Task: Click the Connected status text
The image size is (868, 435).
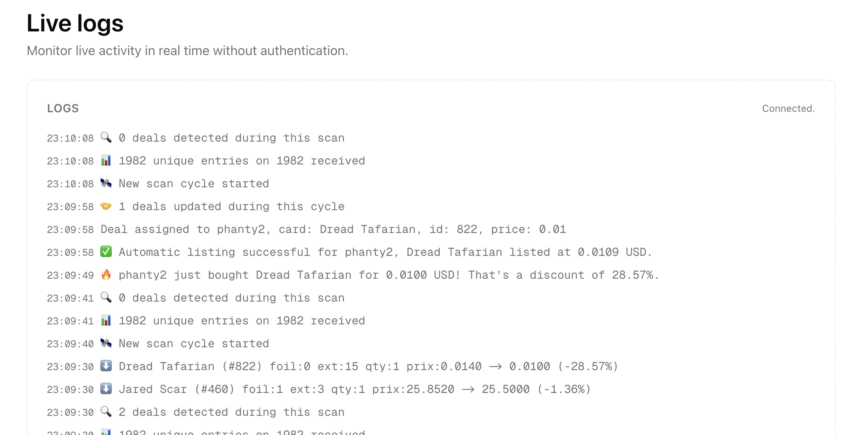Action: pyautogui.click(x=788, y=109)
